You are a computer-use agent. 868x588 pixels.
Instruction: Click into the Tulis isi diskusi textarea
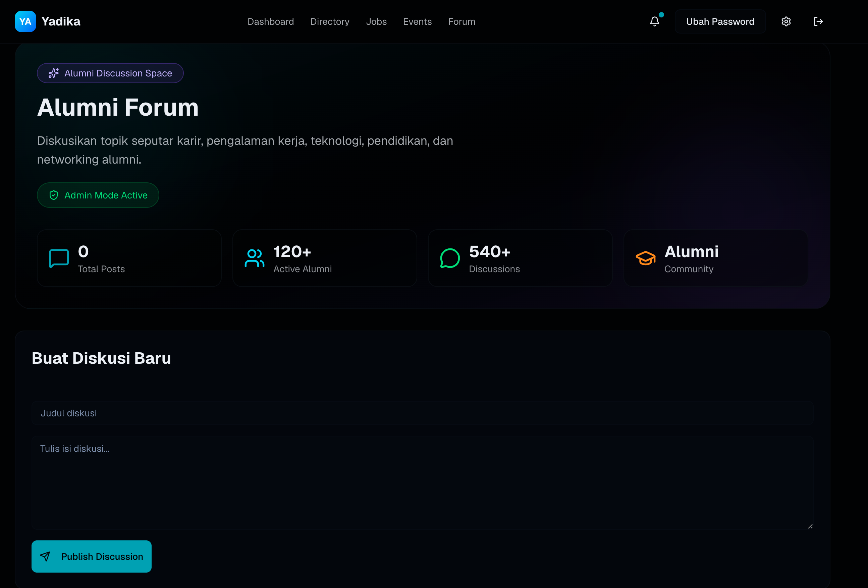tap(422, 483)
